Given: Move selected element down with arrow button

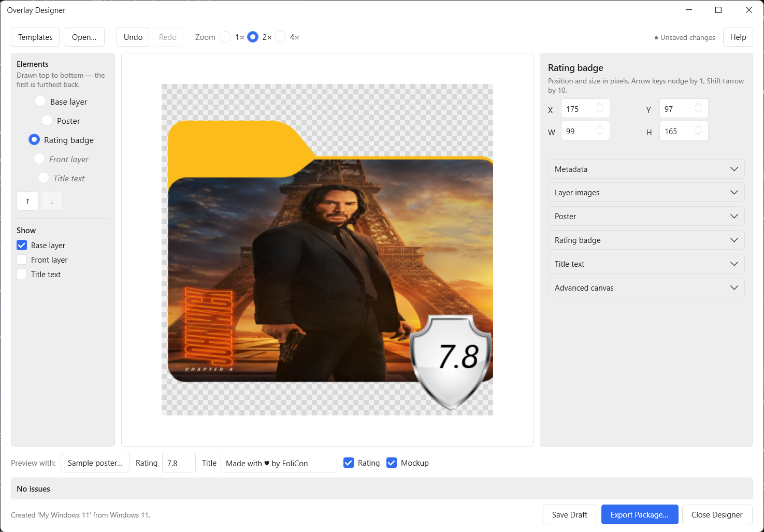Looking at the screenshot, I should 52,201.
